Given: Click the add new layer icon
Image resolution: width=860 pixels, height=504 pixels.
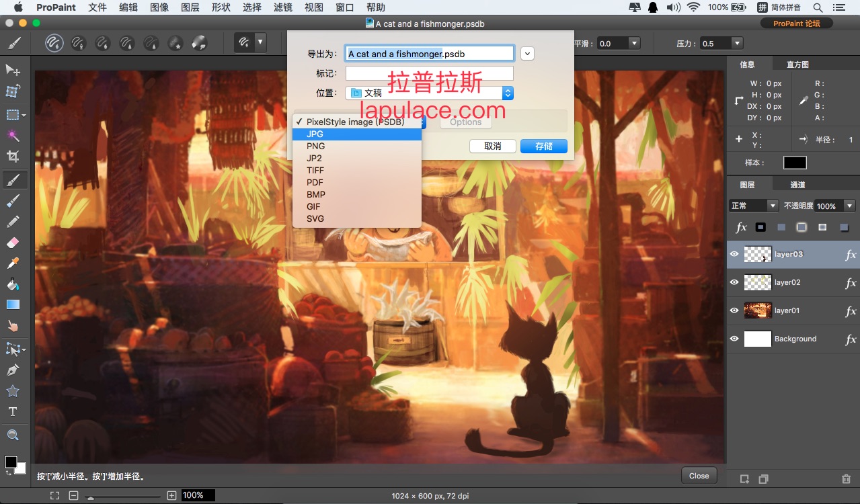Looking at the screenshot, I should 744,479.
